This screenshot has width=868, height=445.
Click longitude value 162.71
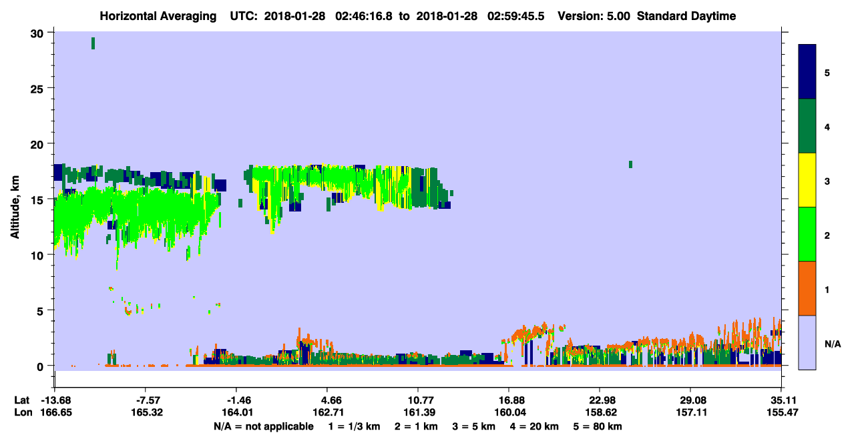click(x=328, y=412)
